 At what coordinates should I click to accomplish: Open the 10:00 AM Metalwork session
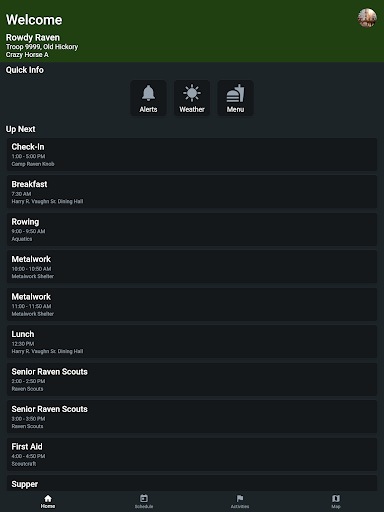pyautogui.click(x=192, y=267)
